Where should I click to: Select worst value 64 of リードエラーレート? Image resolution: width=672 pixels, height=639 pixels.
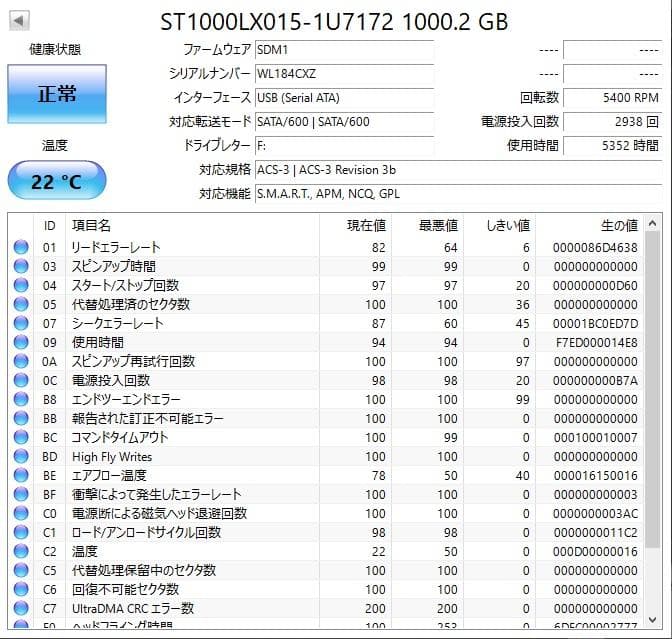coord(450,248)
